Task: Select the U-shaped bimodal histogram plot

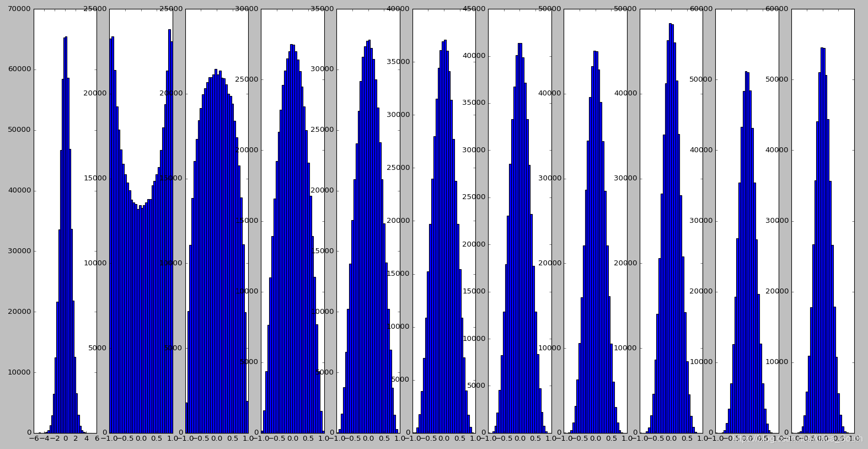Action: click(141, 221)
